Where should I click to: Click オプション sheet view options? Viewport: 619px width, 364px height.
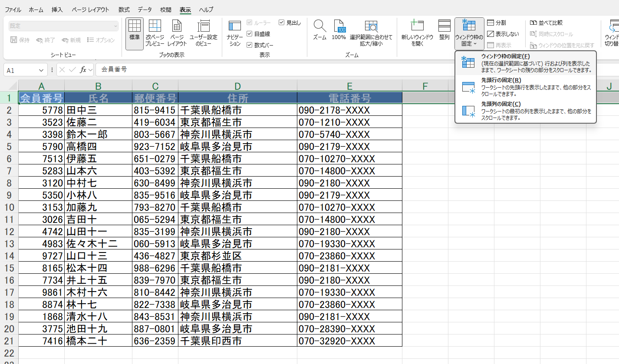[101, 40]
